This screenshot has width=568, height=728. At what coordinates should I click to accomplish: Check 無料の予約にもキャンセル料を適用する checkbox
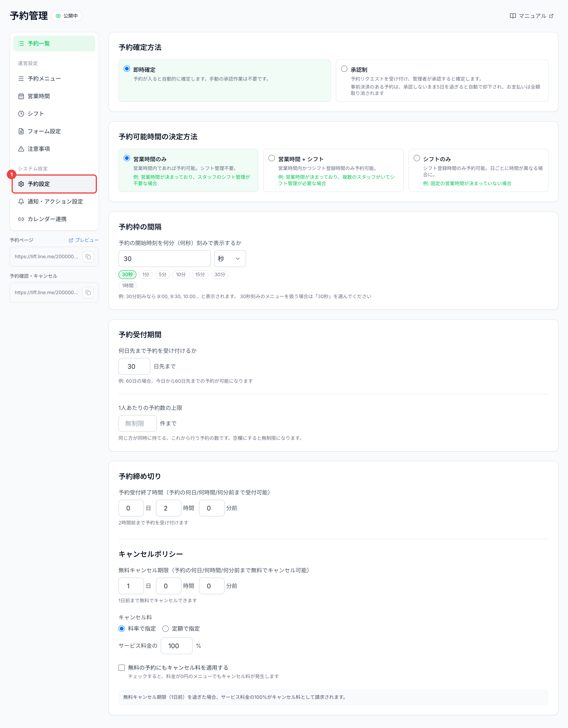[x=122, y=668]
